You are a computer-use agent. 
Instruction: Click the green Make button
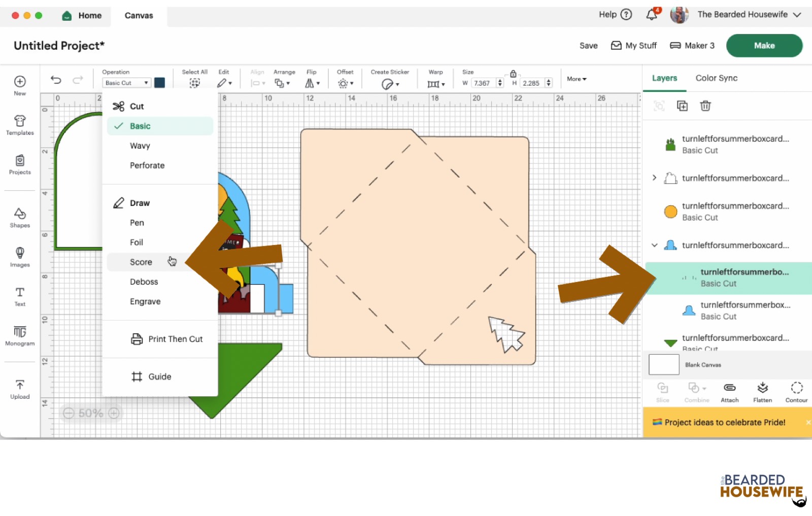tap(764, 46)
